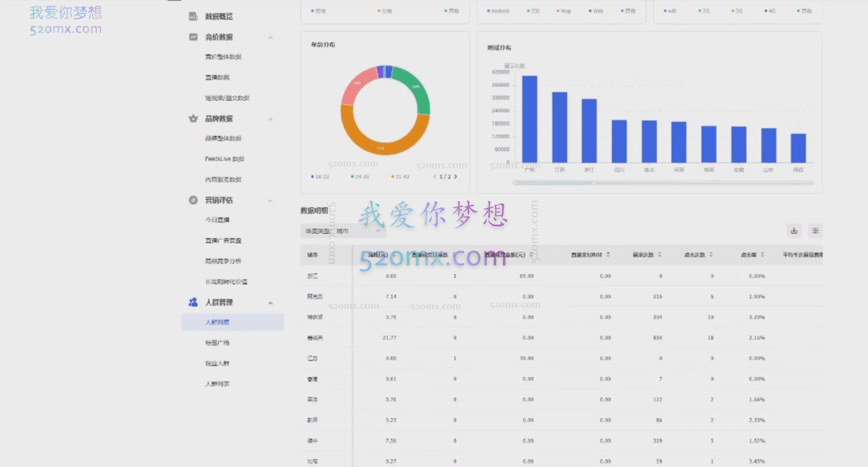Toggle the 24-30 age legend item
The image size is (868, 467).
(x=360, y=177)
